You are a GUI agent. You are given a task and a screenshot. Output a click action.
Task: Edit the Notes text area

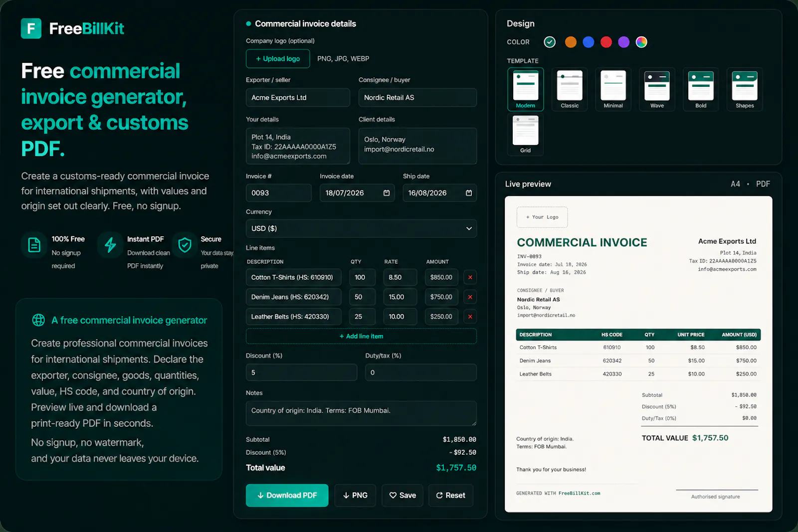click(x=361, y=413)
